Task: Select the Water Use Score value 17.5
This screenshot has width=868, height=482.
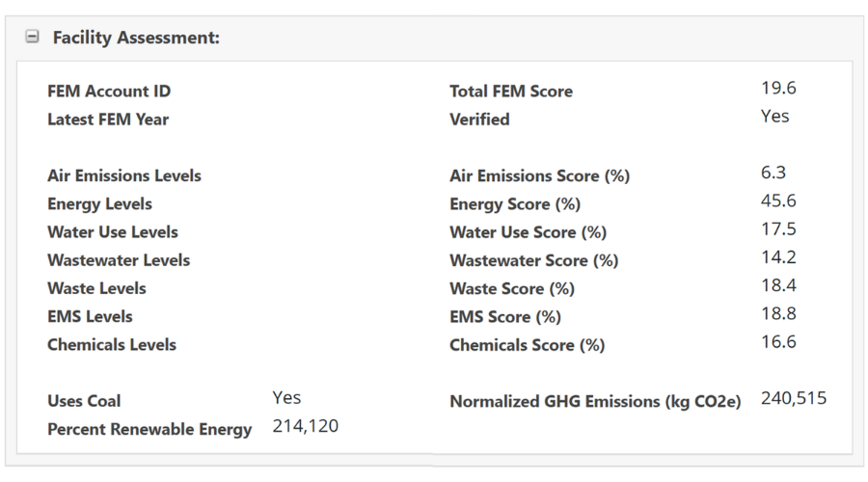Action: [x=778, y=228]
